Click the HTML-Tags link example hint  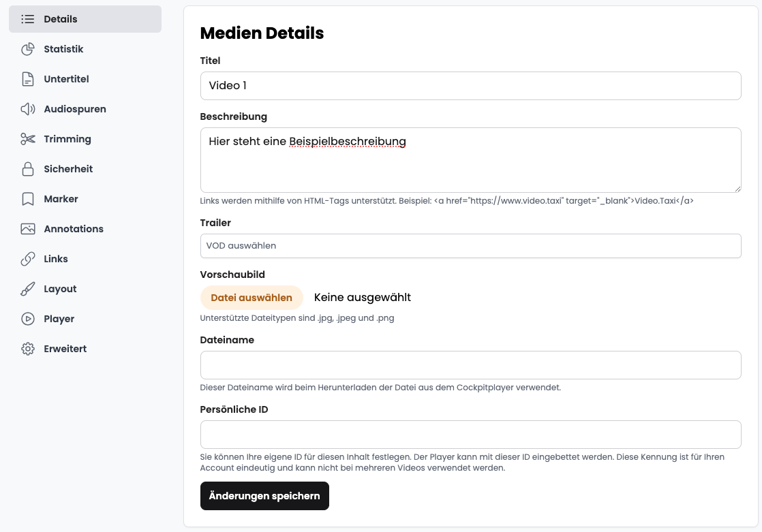click(x=446, y=201)
